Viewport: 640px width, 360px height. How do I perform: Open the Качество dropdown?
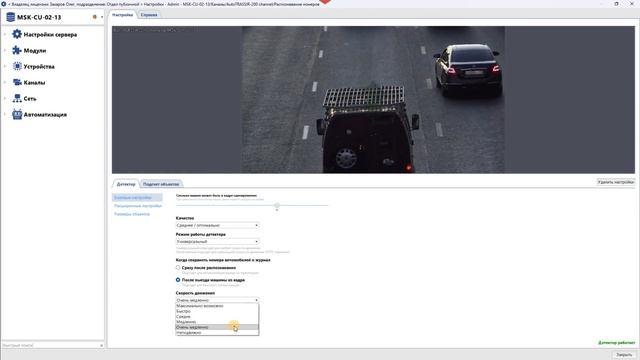217,225
